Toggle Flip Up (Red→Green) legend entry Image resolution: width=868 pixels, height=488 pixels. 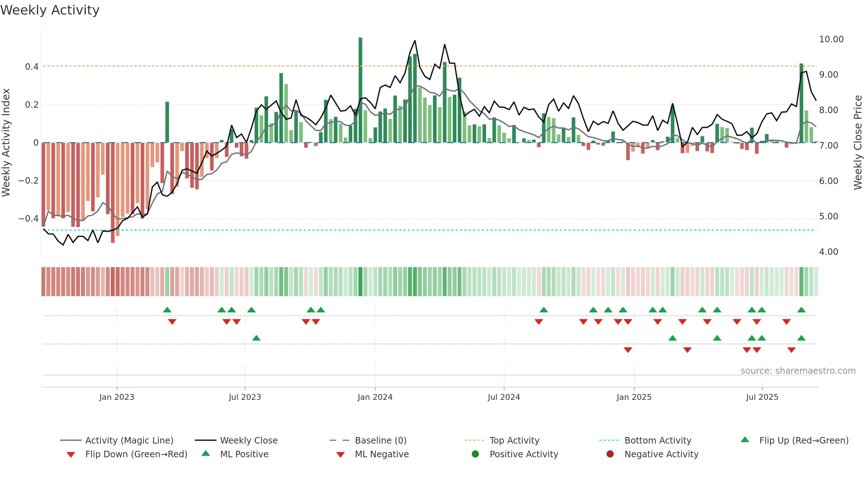tap(794, 440)
